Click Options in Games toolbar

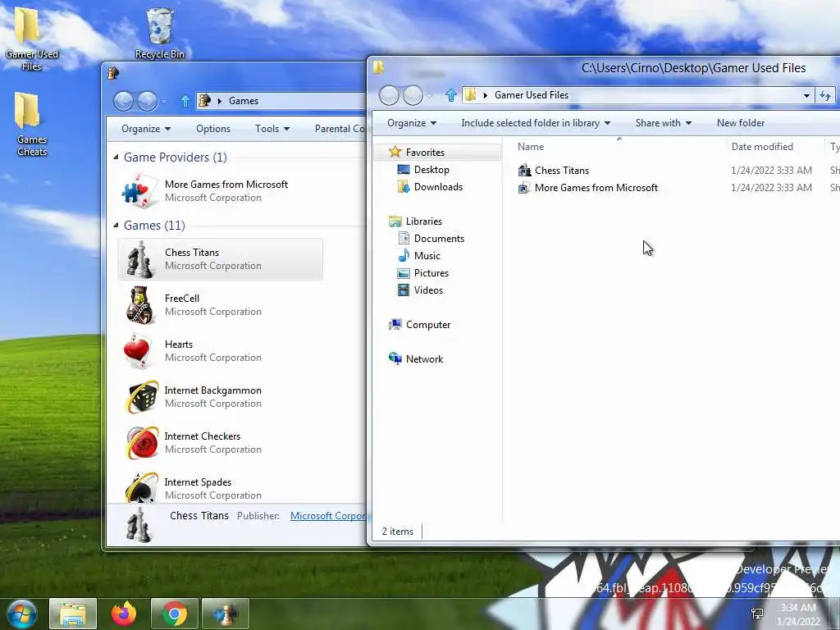pyautogui.click(x=213, y=129)
